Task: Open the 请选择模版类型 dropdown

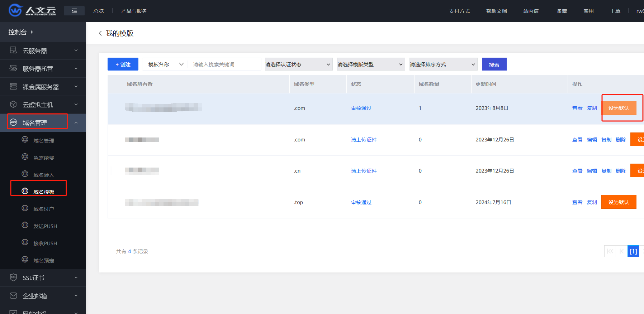Action: [x=371, y=64]
